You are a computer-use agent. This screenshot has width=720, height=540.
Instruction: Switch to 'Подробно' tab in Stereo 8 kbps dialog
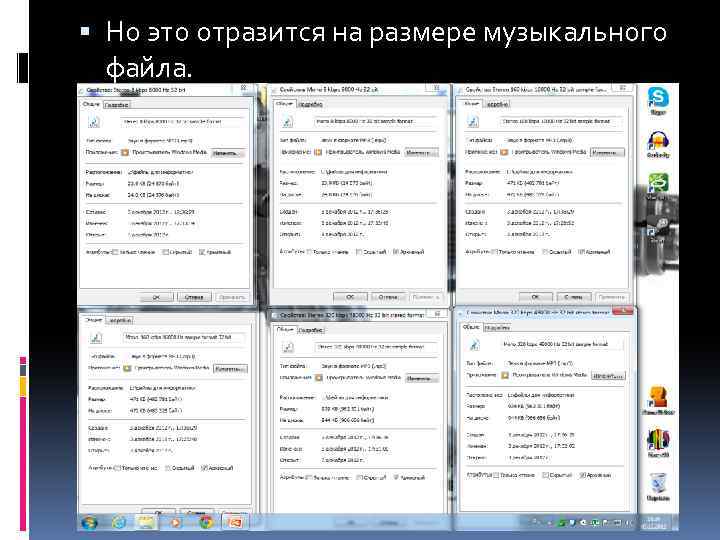(116, 105)
